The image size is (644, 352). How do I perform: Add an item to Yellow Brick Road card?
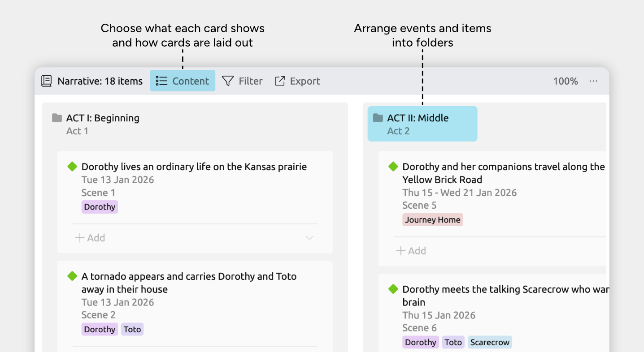tap(411, 251)
